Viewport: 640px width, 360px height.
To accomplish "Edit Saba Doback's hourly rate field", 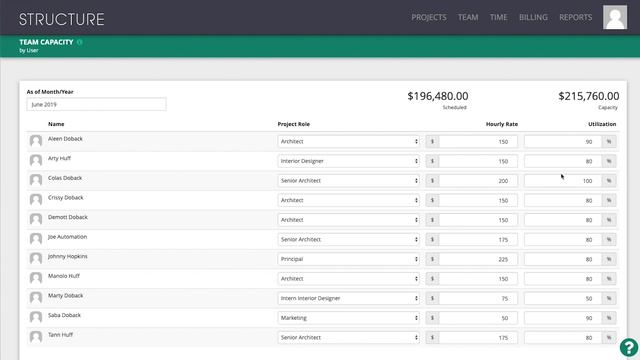I will (478, 318).
